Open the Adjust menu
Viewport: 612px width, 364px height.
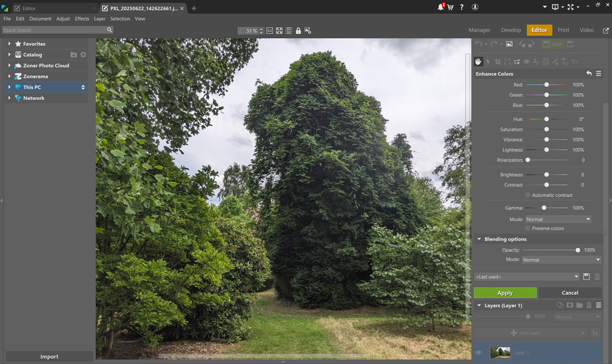(x=63, y=19)
